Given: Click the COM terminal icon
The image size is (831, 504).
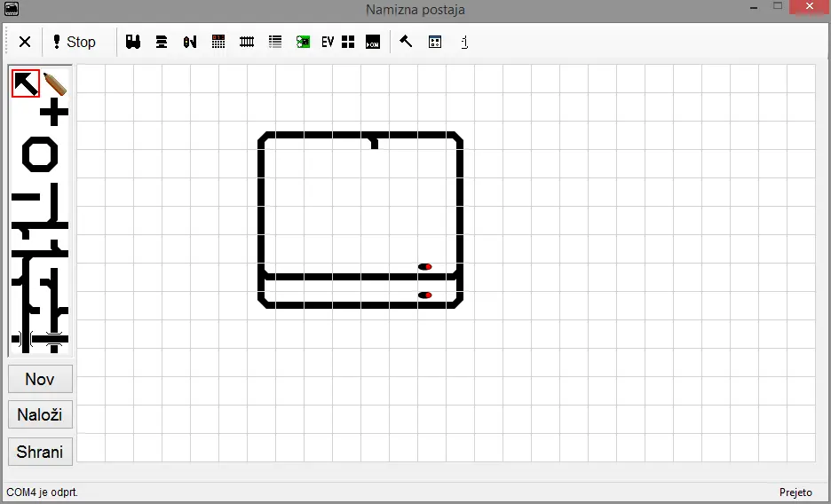Looking at the screenshot, I should click(x=372, y=42).
